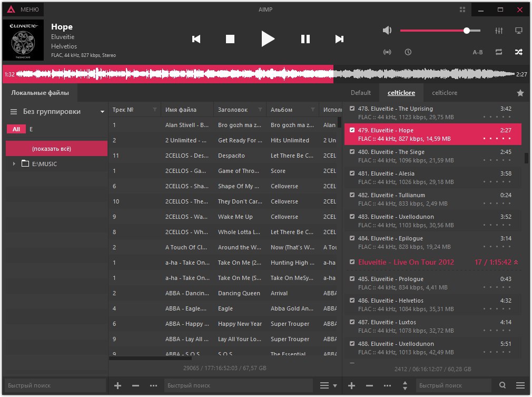Open the scheduler clock icon
The height and width of the screenshot is (397, 532).
pyautogui.click(x=408, y=52)
